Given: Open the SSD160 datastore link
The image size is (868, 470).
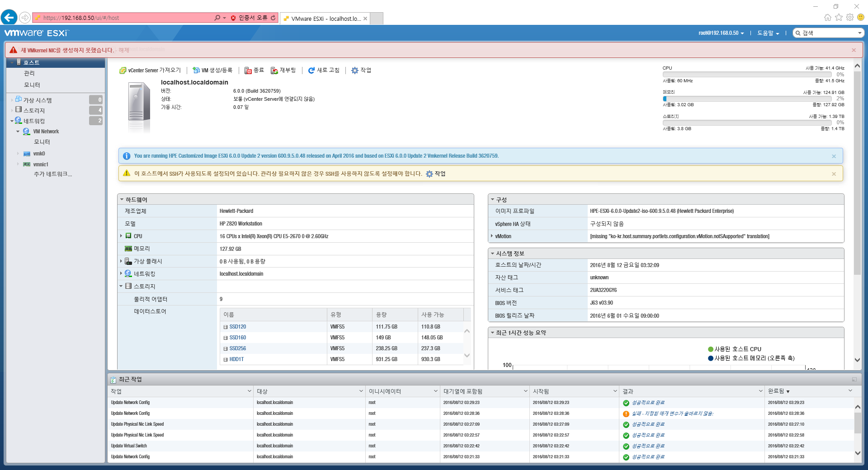Looking at the screenshot, I should [x=238, y=338].
